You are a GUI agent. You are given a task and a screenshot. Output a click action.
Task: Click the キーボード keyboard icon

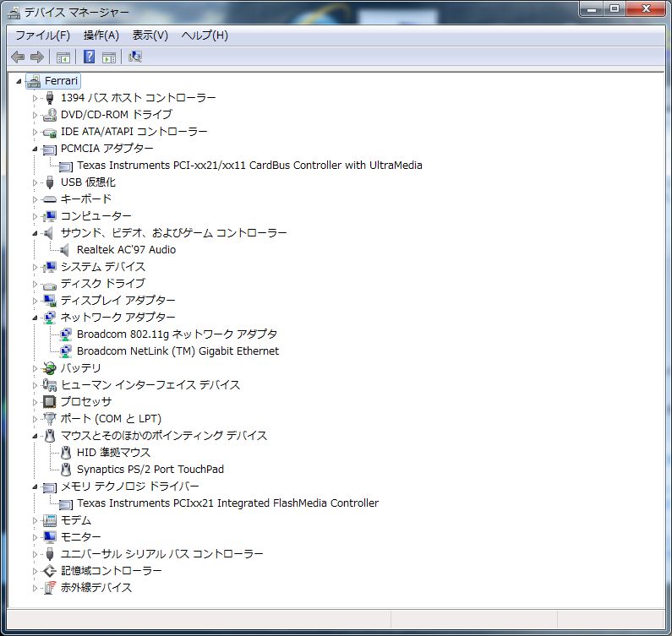point(50,199)
